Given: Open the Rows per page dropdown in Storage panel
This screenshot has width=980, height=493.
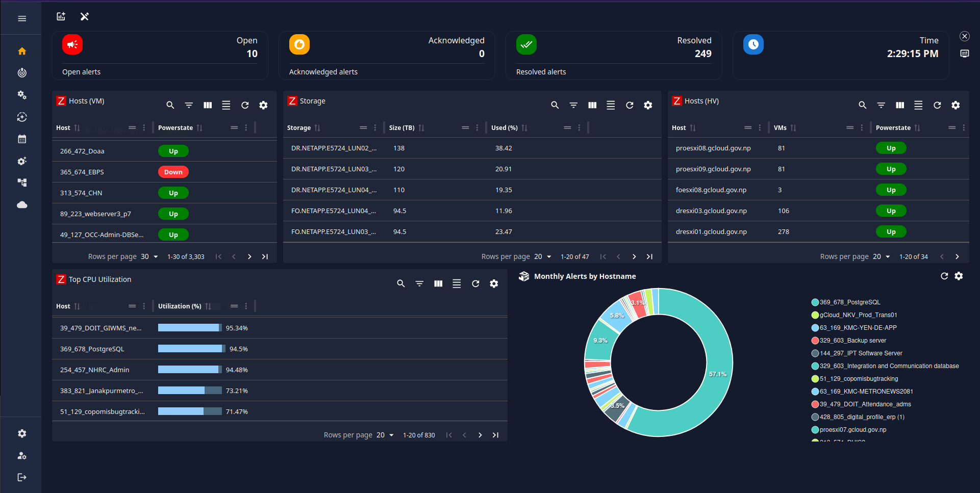Looking at the screenshot, I should [x=543, y=256].
